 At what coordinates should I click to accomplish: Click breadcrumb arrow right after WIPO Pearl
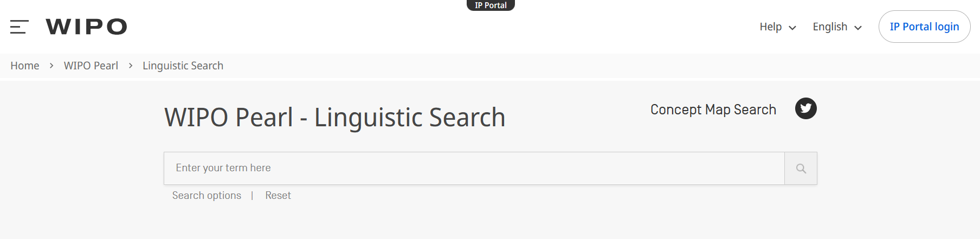[131, 66]
